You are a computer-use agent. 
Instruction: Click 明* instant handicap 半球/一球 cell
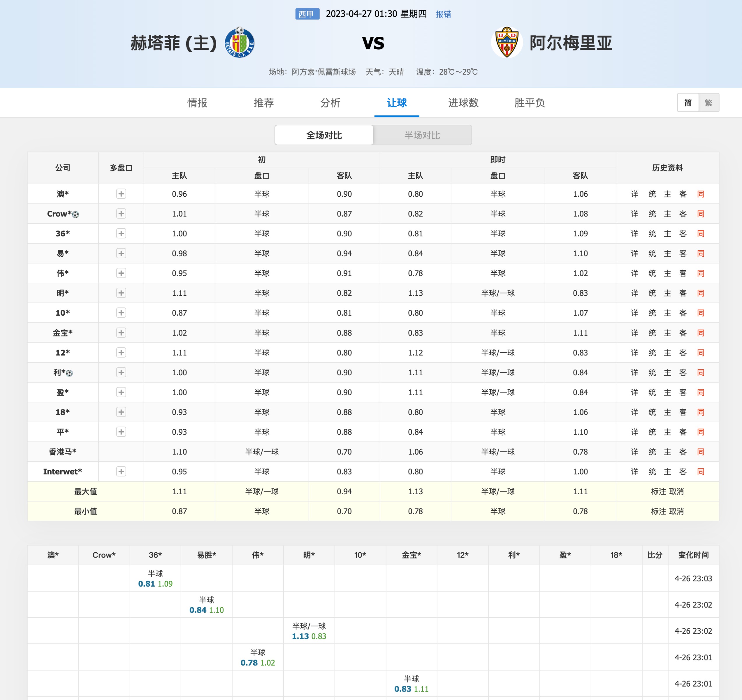point(498,293)
